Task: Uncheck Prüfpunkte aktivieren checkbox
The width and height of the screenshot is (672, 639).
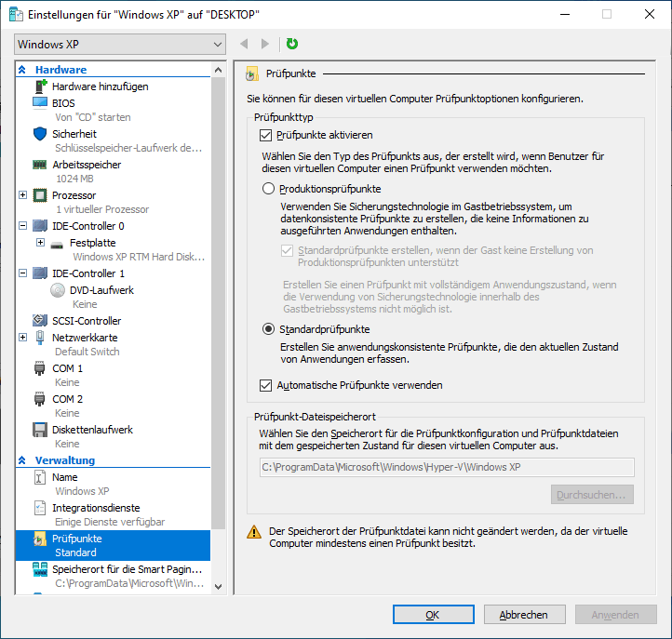Action: (265, 136)
